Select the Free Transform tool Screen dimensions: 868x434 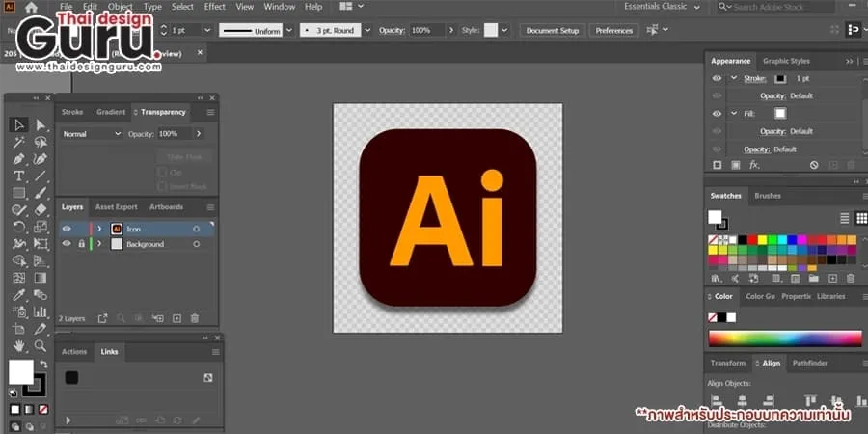click(41, 244)
